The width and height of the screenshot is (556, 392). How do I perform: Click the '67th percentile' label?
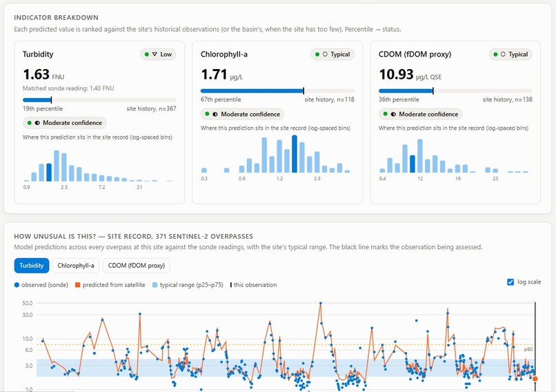coord(221,99)
